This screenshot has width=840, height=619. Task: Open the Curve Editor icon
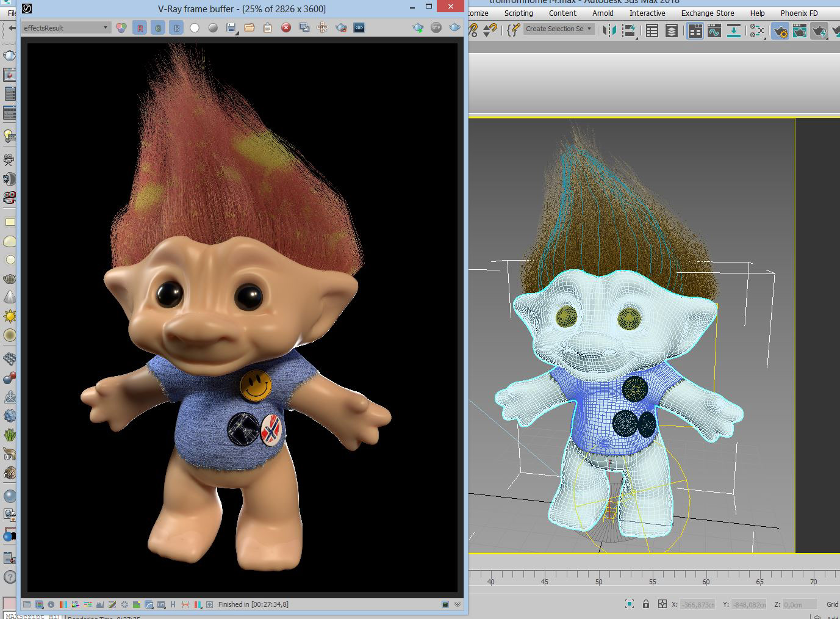click(714, 30)
